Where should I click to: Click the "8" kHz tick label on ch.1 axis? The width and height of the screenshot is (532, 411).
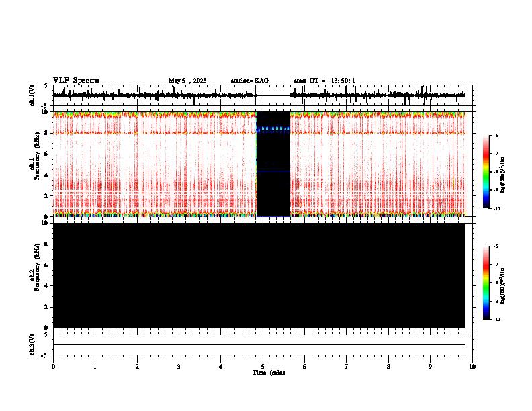click(x=47, y=133)
